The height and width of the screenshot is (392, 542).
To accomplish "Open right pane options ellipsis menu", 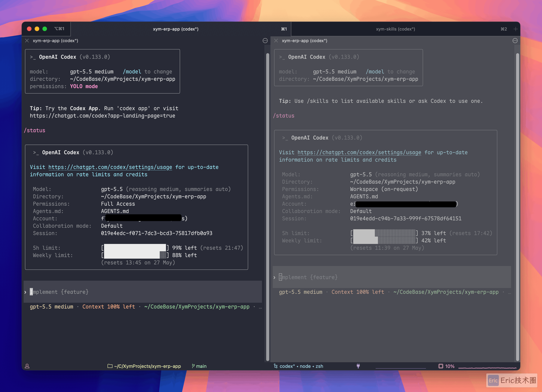I will coord(515,41).
